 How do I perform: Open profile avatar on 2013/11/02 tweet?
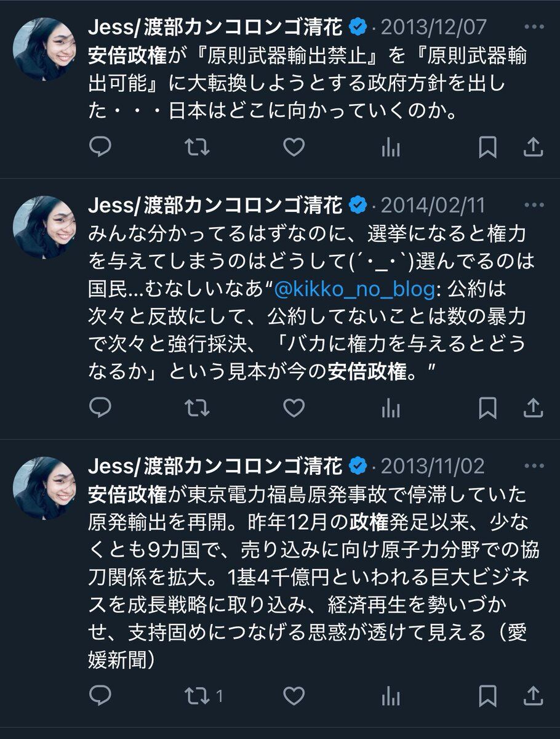[x=44, y=488]
